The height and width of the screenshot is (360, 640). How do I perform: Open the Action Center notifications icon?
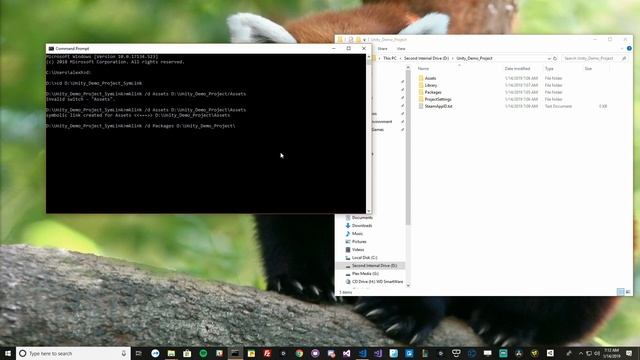click(x=629, y=353)
